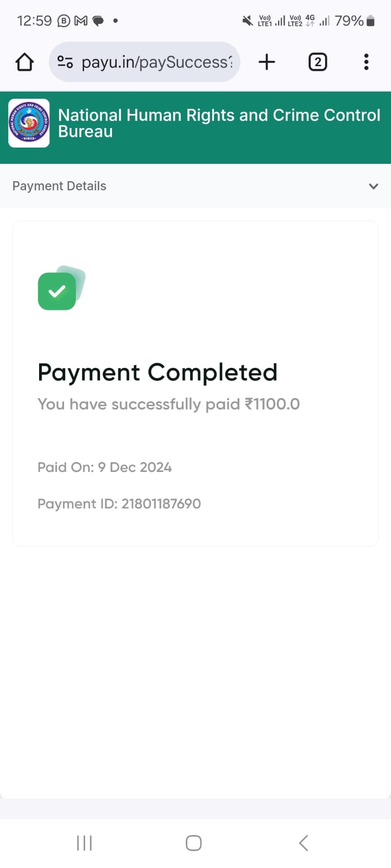Open site info icon in address bar
This screenshot has height=868, width=391.
pos(65,62)
